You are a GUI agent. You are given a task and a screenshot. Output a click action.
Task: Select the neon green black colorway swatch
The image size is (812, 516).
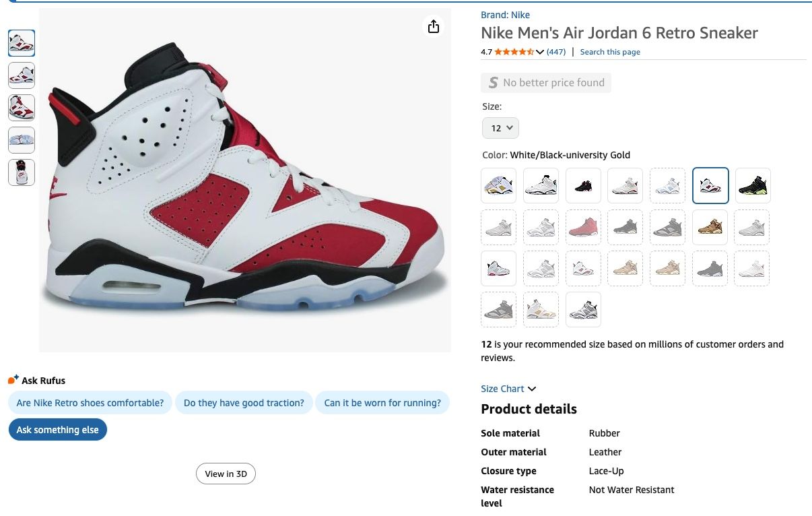[x=753, y=185]
